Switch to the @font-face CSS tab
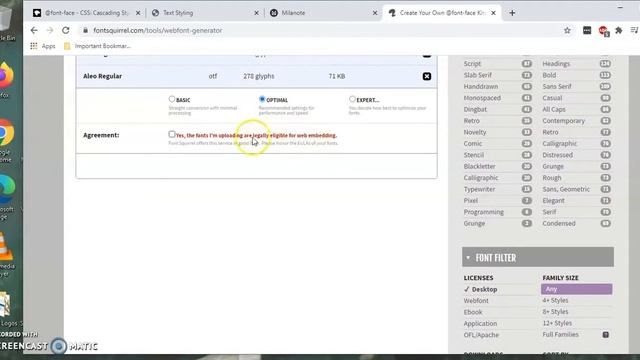 87,13
